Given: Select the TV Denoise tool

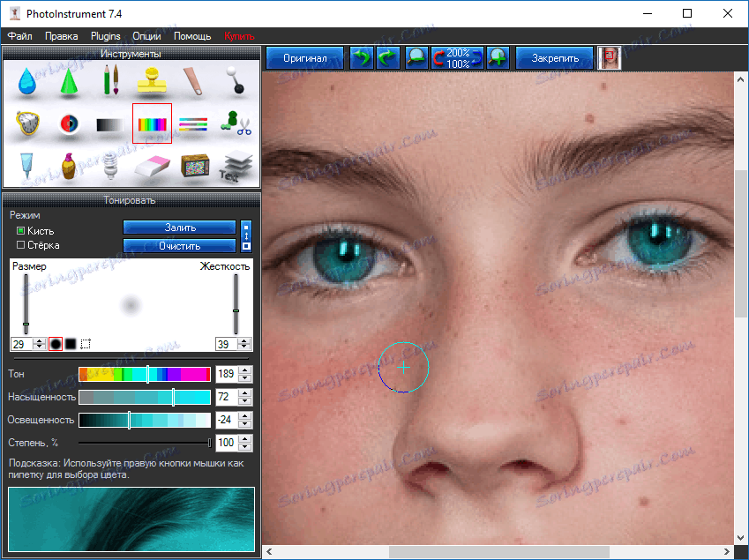Looking at the screenshot, I should [x=195, y=166].
